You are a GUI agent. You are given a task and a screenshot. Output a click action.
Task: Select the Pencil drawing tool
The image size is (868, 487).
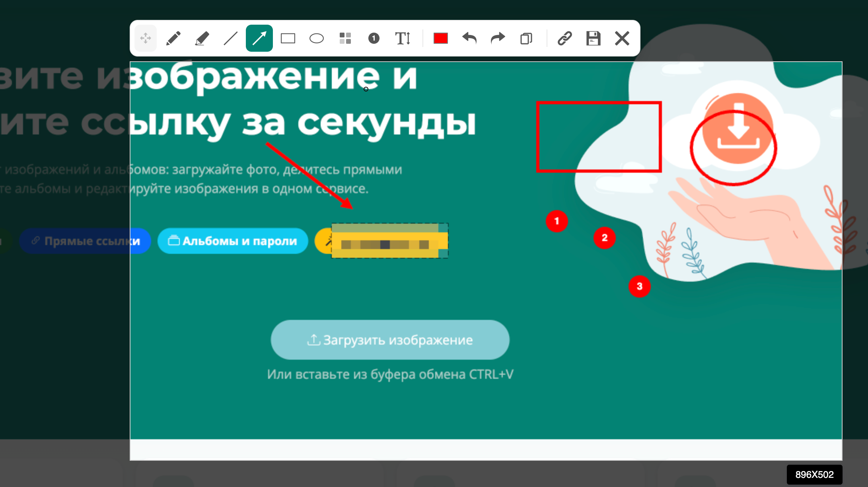173,39
